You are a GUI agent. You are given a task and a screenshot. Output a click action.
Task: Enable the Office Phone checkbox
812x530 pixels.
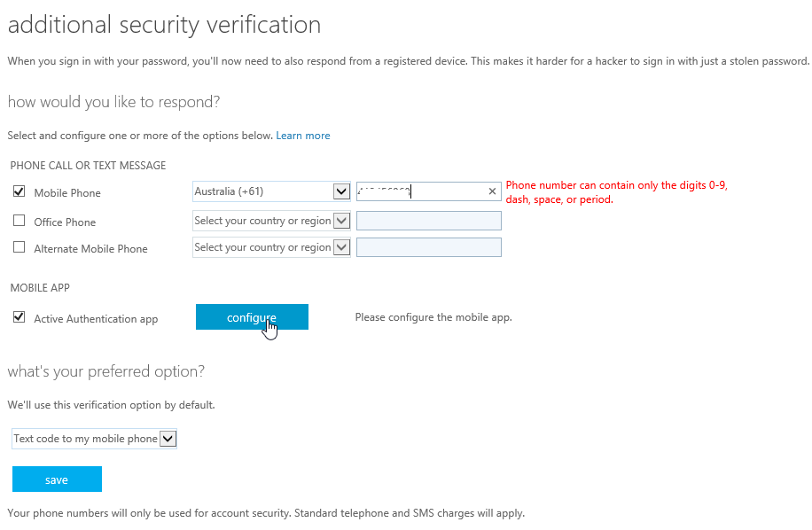point(19,221)
